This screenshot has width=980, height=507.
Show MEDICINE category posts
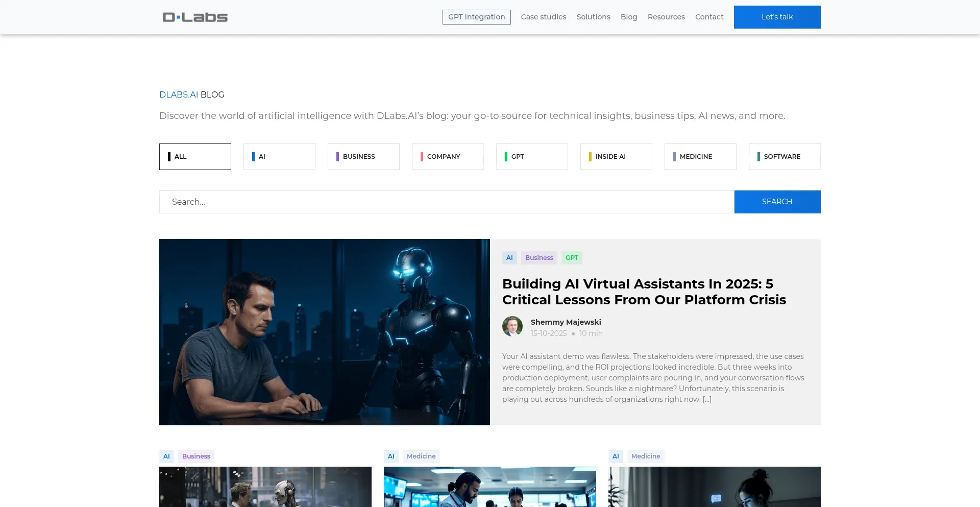tap(700, 157)
